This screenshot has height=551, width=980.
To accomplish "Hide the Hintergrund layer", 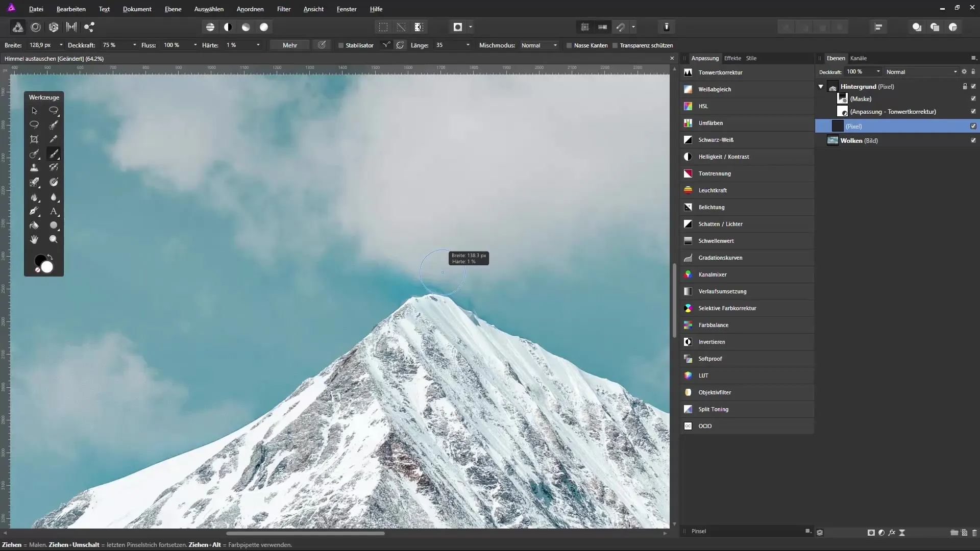I will [x=973, y=87].
